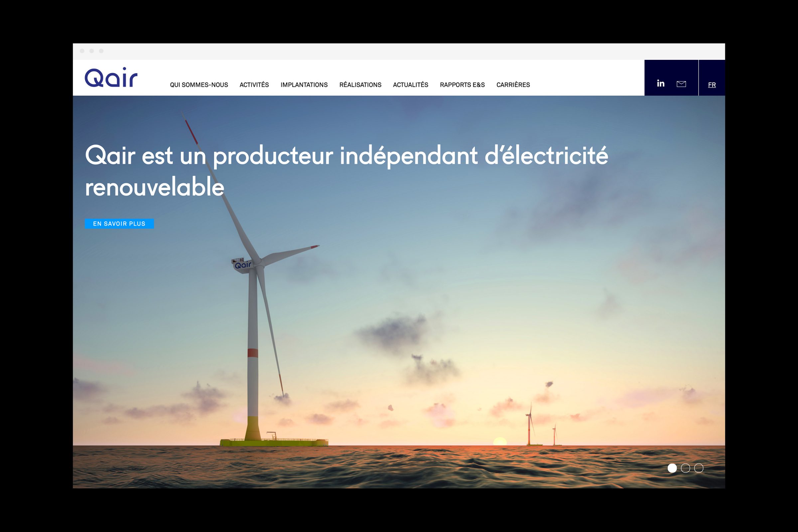Click the EN SAVOIR PLUS button
Image resolution: width=798 pixels, height=532 pixels.
(119, 223)
